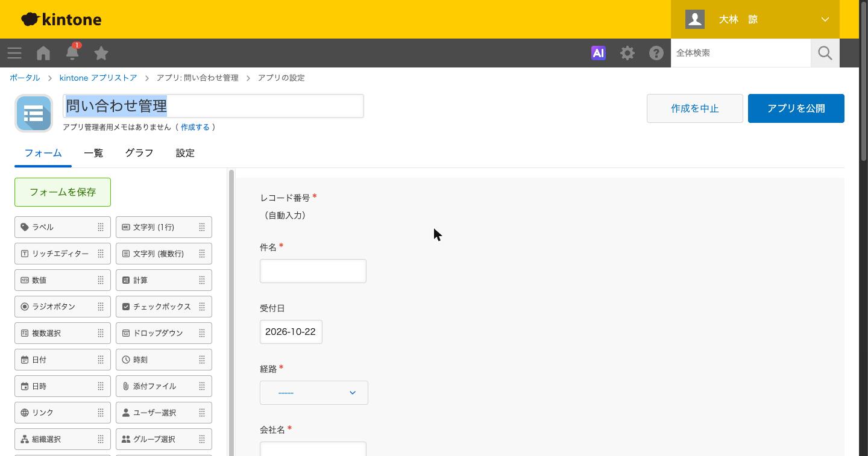
Task: Open the 経路 dropdown in form
Action: coord(314,393)
